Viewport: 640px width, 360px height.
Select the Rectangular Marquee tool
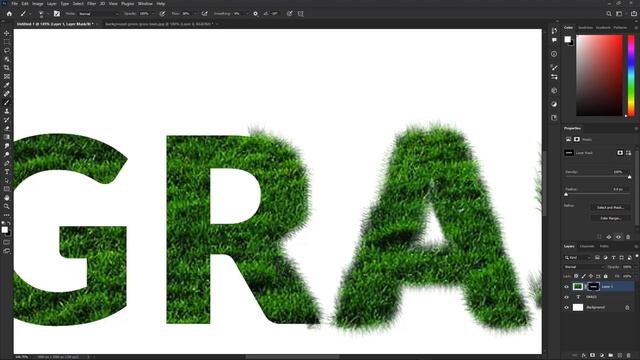pyautogui.click(x=7, y=42)
